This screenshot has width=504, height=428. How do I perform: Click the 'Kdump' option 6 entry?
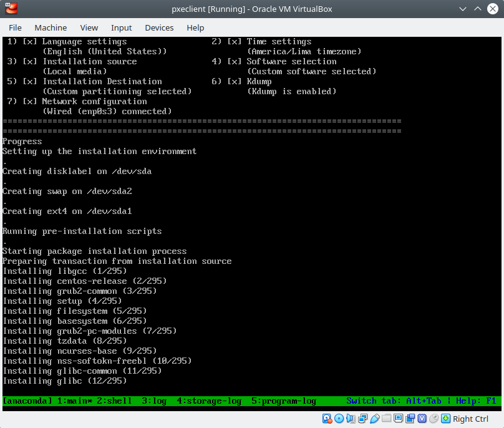[x=259, y=82]
